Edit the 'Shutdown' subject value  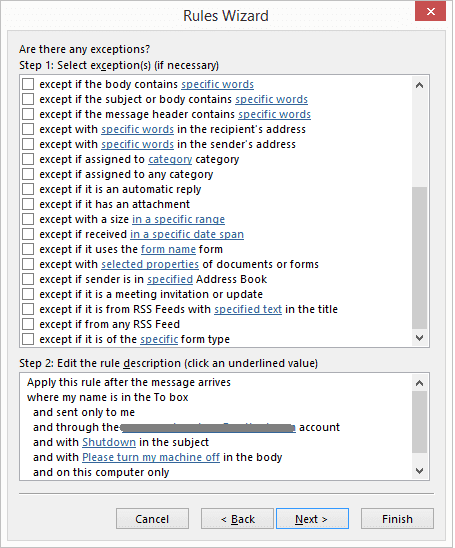pyautogui.click(x=109, y=442)
